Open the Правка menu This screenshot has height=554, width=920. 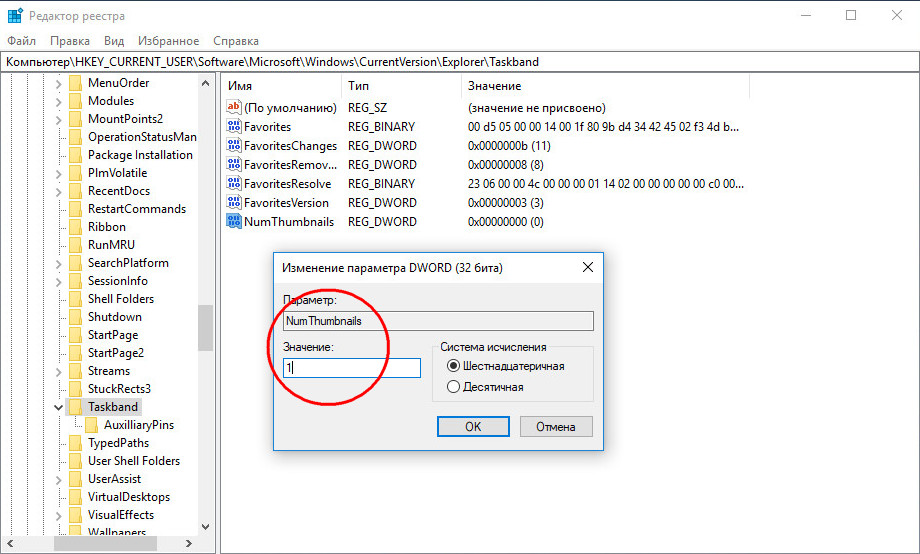pos(70,40)
